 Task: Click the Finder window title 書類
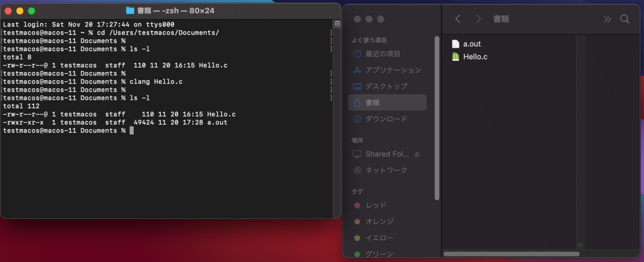point(501,19)
